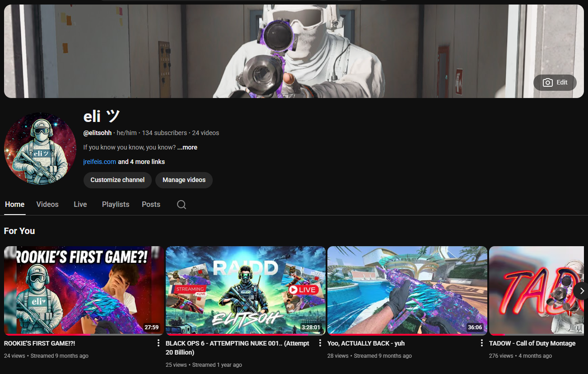Viewport: 588px width, 374px height.
Task: Play the ROOKIE'S FIRST GAME thumbnail
Action: point(84,290)
